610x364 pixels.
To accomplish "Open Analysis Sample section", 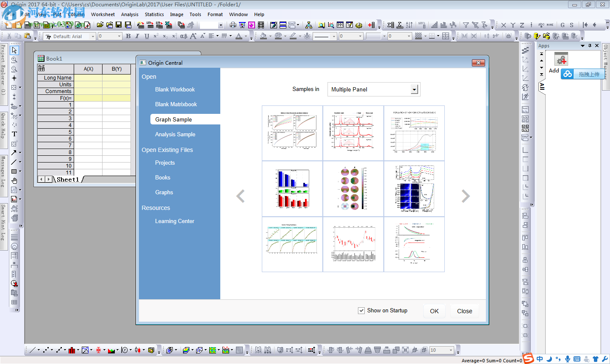I will (x=175, y=134).
